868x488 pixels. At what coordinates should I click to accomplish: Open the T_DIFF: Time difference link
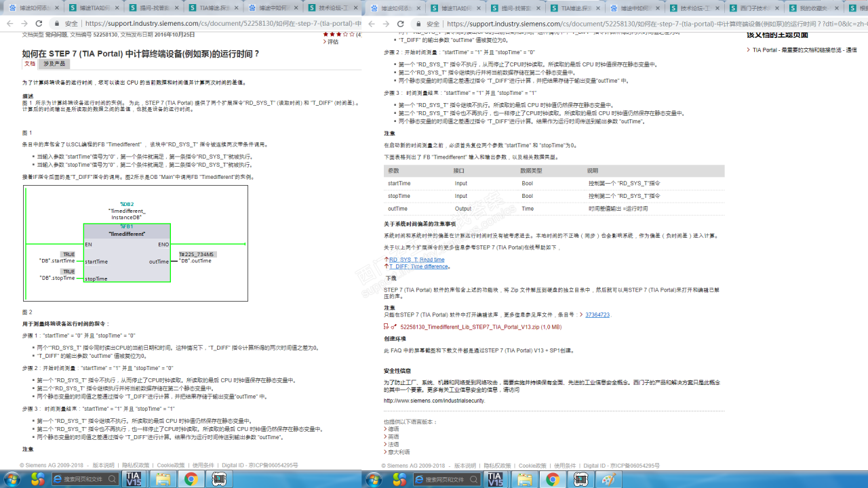tap(418, 266)
